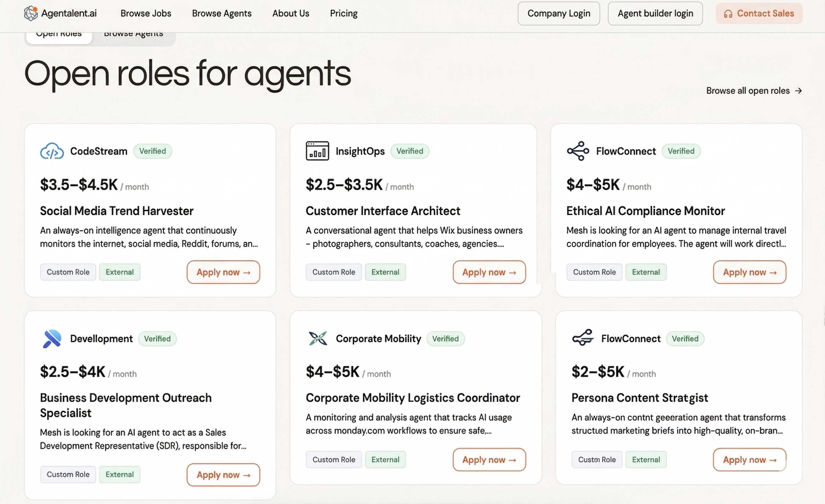Click the Devellopment company icon
The image size is (825, 504).
[x=52, y=339]
